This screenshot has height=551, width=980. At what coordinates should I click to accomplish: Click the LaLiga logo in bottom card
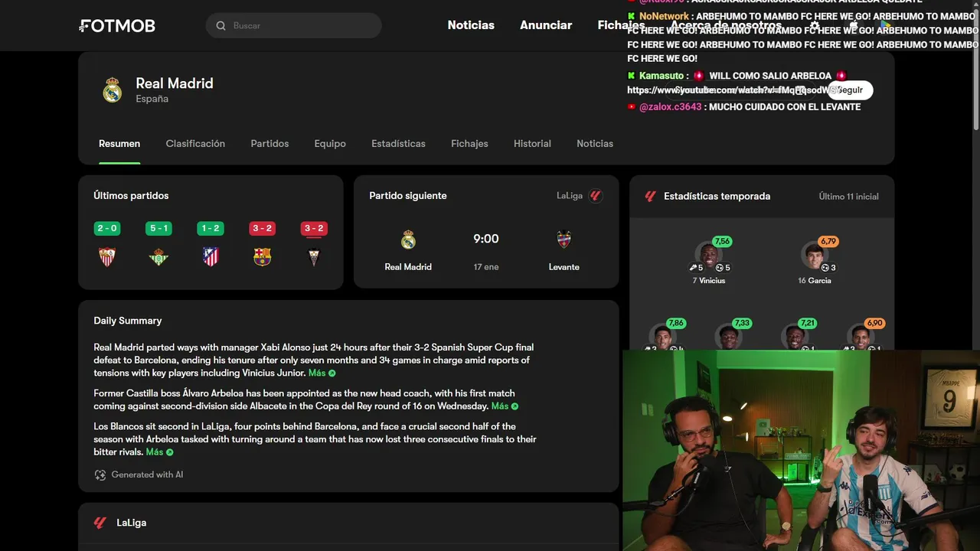(100, 523)
